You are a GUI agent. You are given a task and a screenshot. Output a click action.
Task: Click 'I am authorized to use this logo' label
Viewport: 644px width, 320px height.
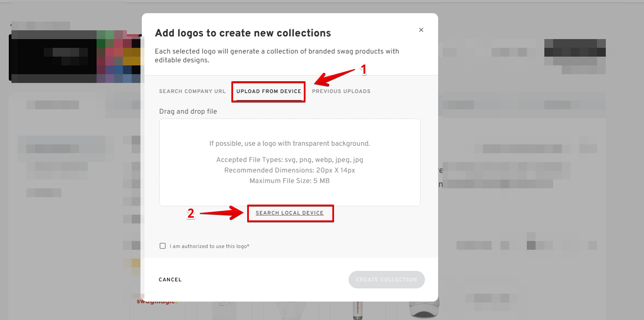click(209, 246)
